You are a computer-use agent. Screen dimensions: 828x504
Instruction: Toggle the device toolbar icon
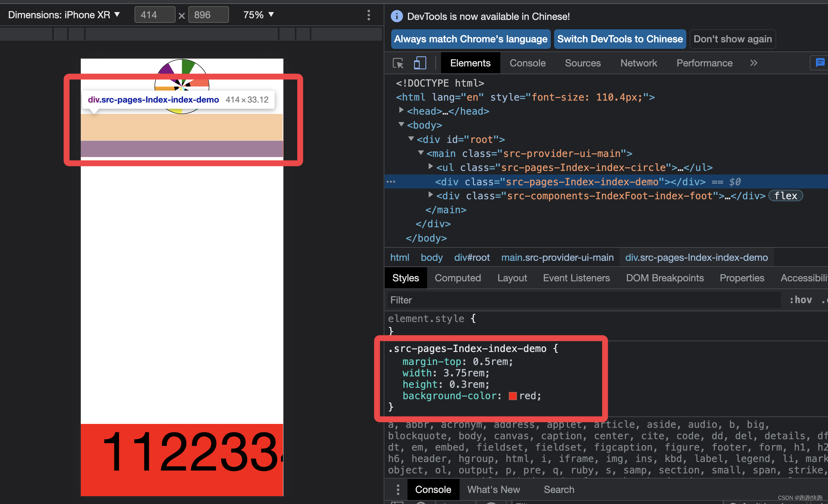(420, 63)
